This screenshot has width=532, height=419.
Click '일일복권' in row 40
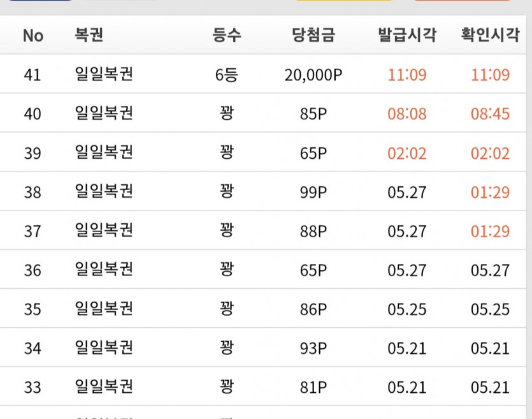(x=104, y=113)
